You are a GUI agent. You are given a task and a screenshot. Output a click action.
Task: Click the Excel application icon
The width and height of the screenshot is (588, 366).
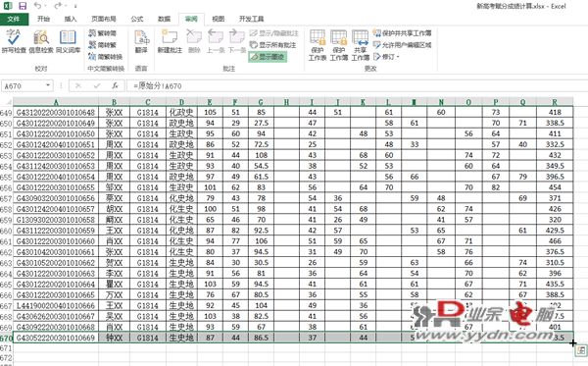click(x=7, y=6)
